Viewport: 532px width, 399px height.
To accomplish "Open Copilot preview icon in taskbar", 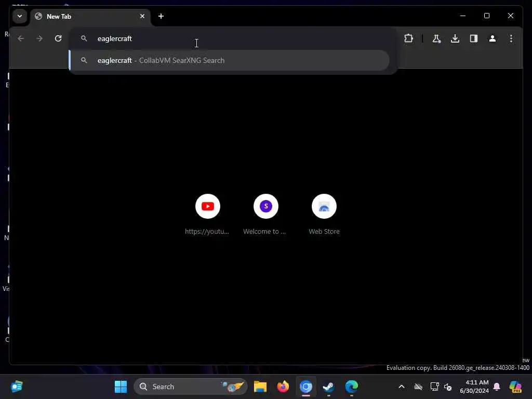I will tap(515, 387).
